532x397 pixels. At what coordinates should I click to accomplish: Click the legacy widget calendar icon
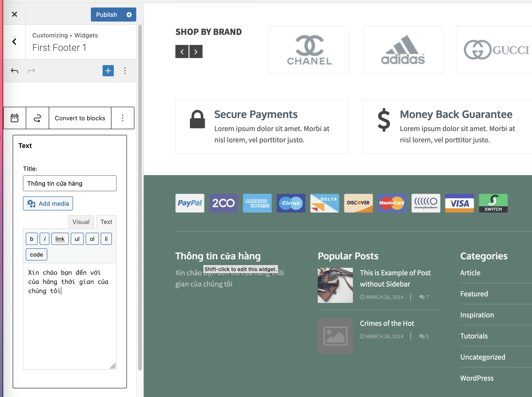point(15,118)
